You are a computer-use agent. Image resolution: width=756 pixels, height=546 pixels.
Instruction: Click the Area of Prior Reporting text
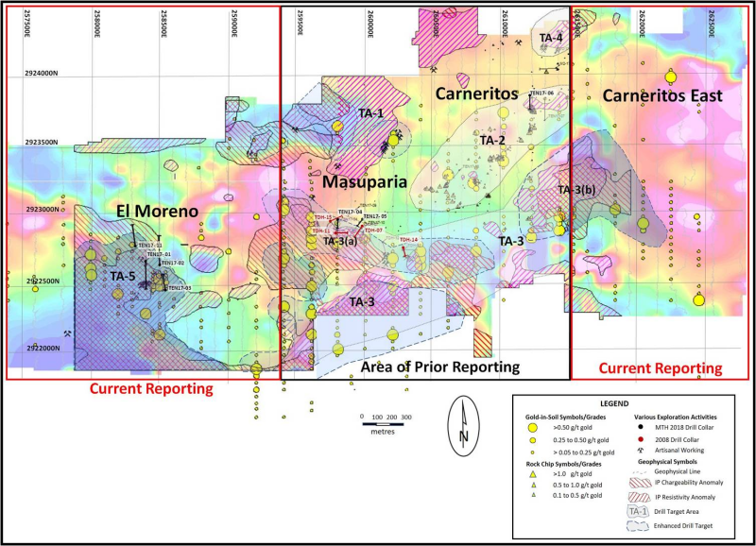(441, 367)
